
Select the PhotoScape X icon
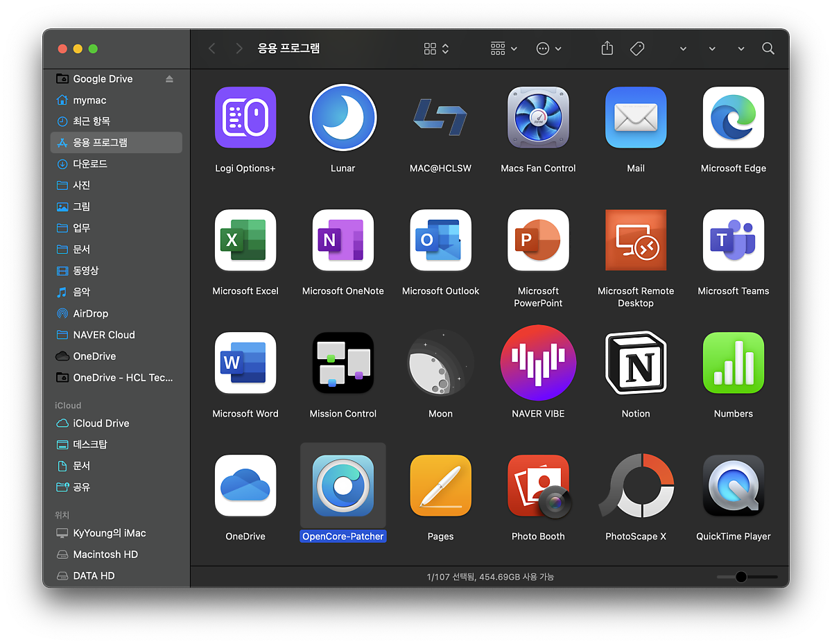click(x=636, y=485)
